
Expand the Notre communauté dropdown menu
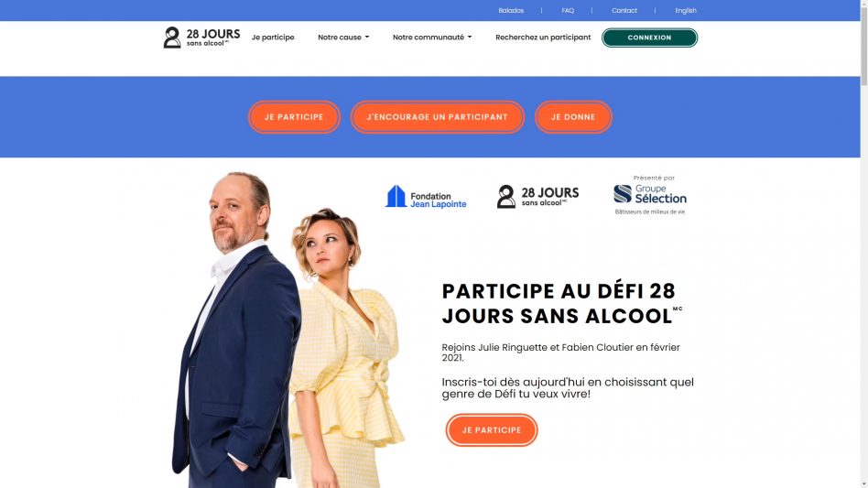432,37
